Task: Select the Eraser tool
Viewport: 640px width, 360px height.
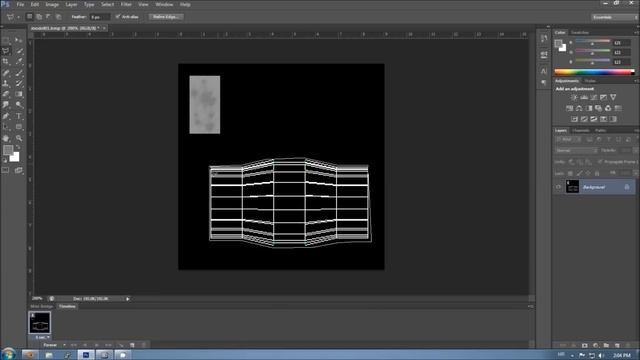Action: 6,94
